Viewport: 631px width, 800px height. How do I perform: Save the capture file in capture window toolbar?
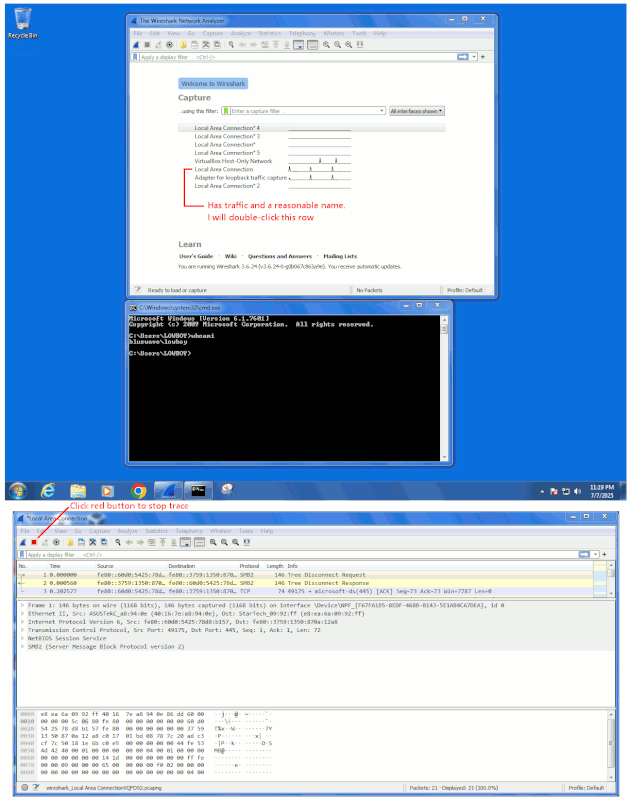[x=81, y=542]
